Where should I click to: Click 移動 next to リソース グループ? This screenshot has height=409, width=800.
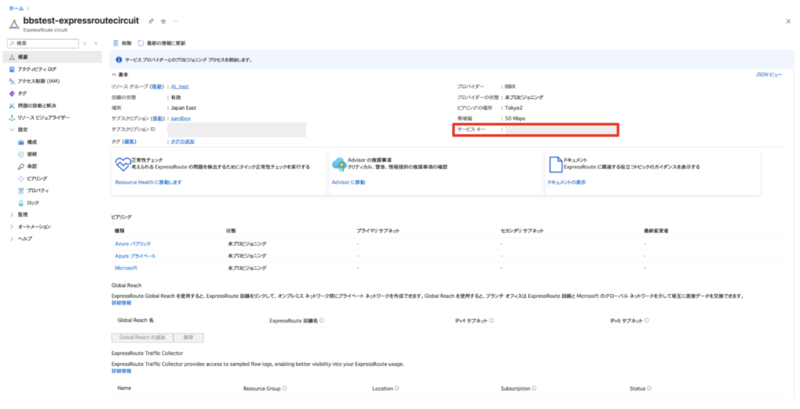(157, 87)
